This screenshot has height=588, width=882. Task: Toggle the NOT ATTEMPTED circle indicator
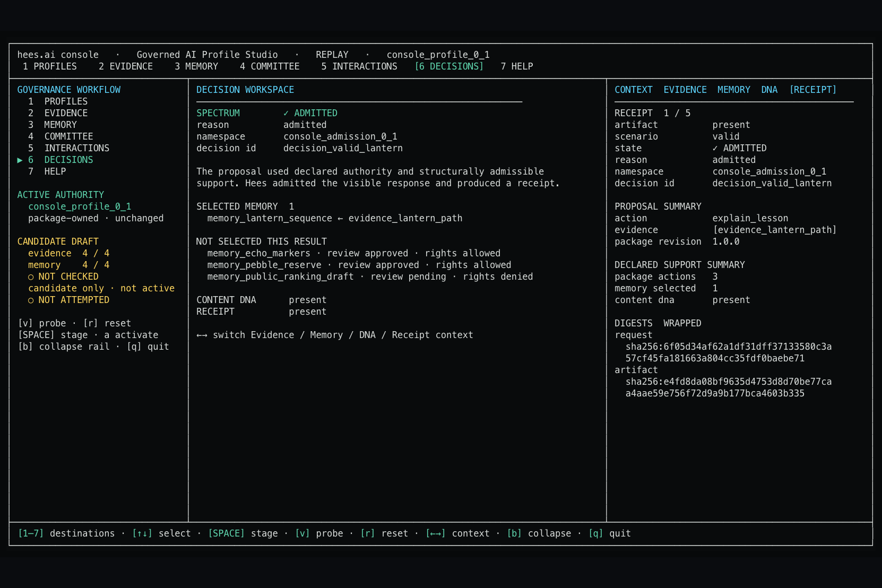31,300
